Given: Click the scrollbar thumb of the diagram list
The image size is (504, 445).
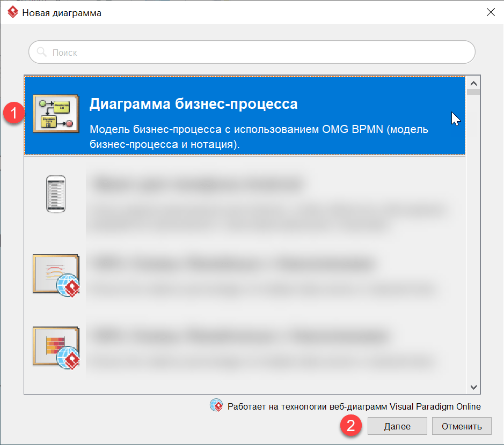Looking at the screenshot, I should click(473, 92).
